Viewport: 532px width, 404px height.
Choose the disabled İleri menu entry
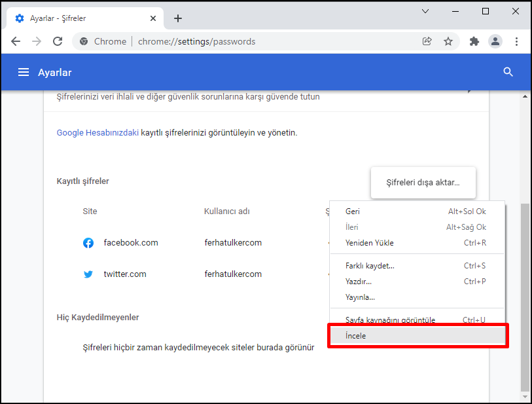click(x=417, y=227)
